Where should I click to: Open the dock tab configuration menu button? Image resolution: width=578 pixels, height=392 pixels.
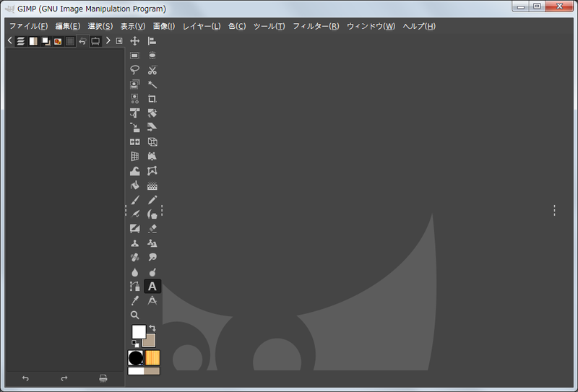point(119,41)
